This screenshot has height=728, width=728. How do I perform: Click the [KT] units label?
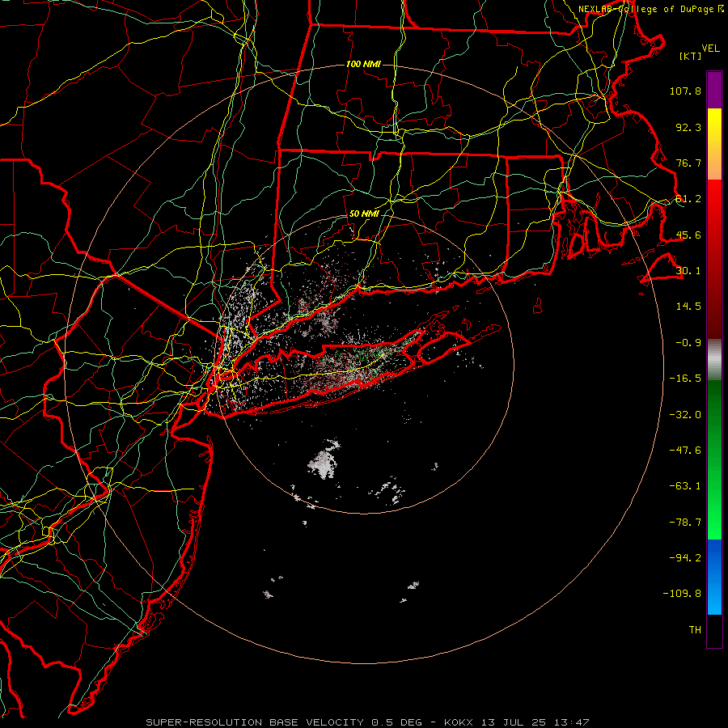pyautogui.click(x=691, y=56)
